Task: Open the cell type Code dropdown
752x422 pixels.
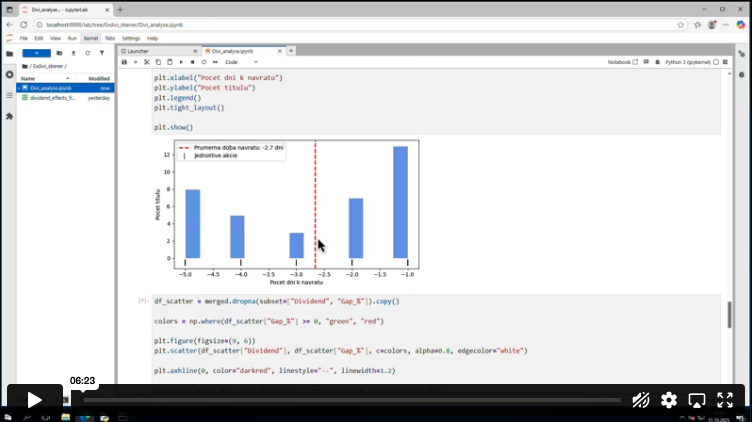Action: tap(238, 62)
